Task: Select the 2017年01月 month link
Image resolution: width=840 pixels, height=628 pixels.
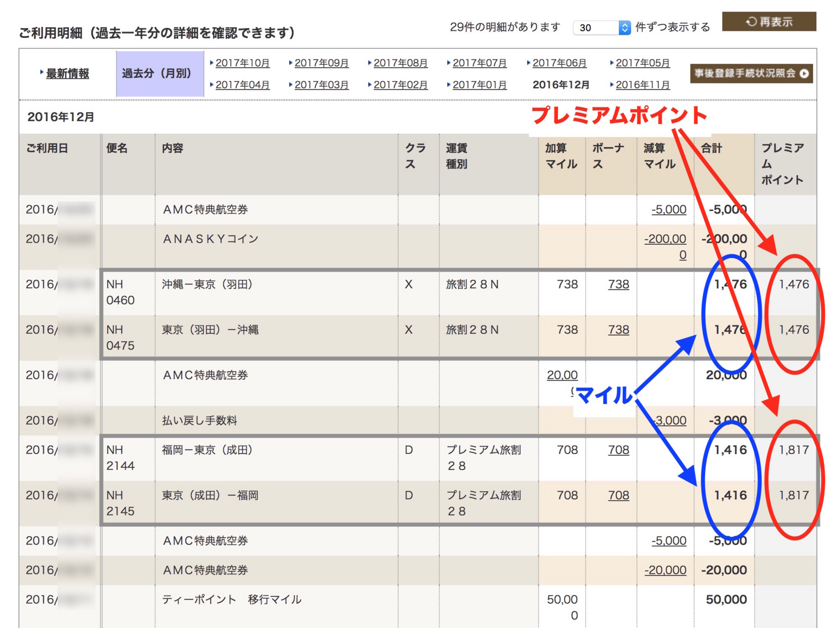Action: pyautogui.click(x=479, y=85)
